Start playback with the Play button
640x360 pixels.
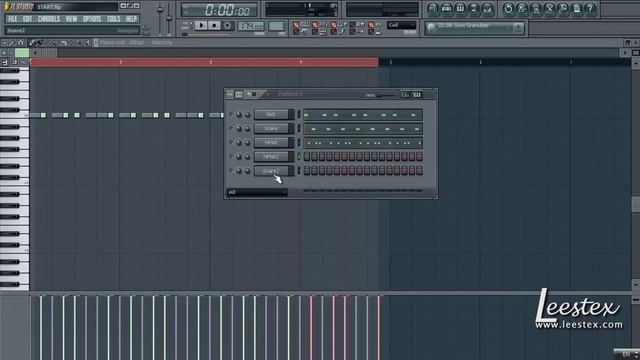201,25
